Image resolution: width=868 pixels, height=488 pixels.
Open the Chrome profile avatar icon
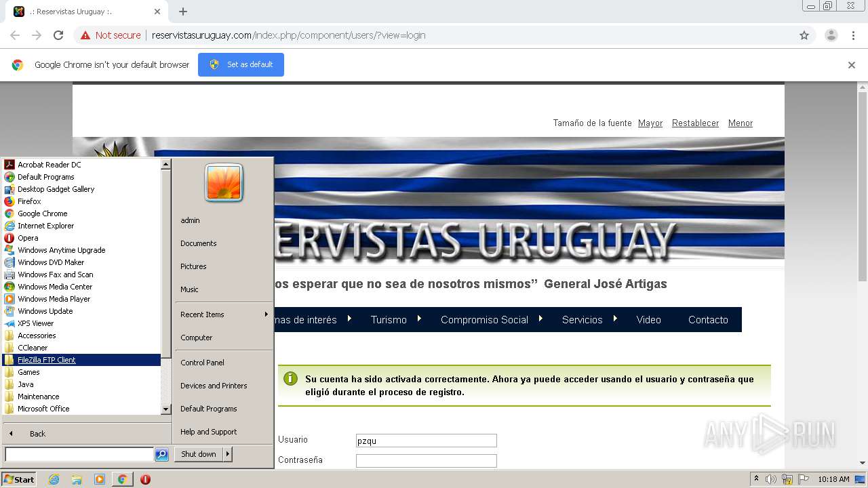[831, 35]
